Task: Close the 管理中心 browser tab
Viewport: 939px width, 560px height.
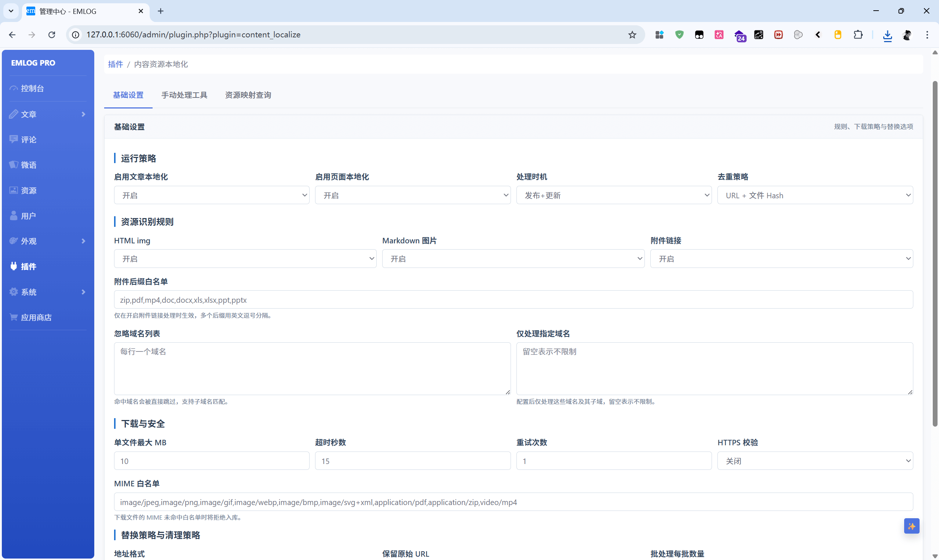Action: point(141,11)
